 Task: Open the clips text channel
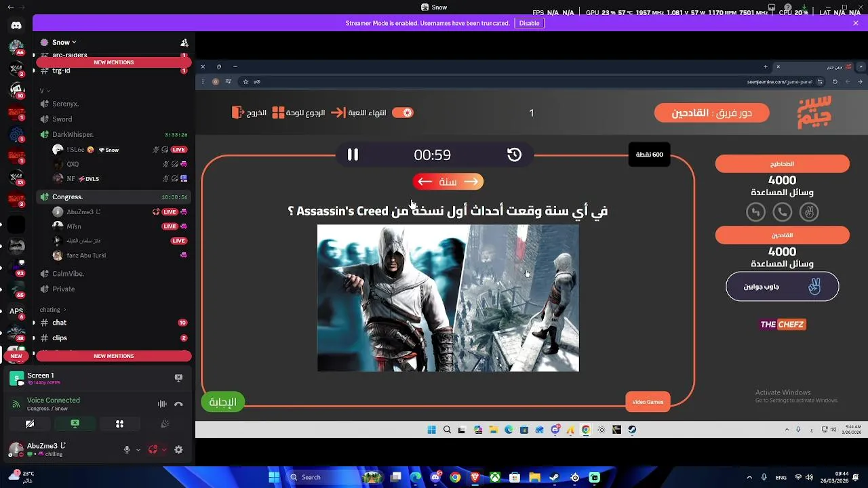(x=114, y=338)
